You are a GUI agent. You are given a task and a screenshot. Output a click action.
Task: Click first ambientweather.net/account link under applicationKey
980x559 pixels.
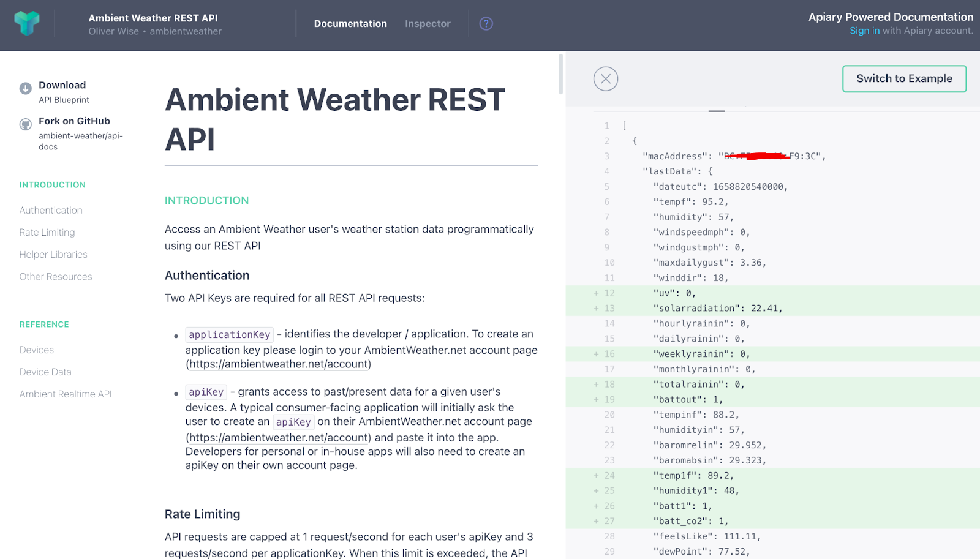pyautogui.click(x=279, y=364)
